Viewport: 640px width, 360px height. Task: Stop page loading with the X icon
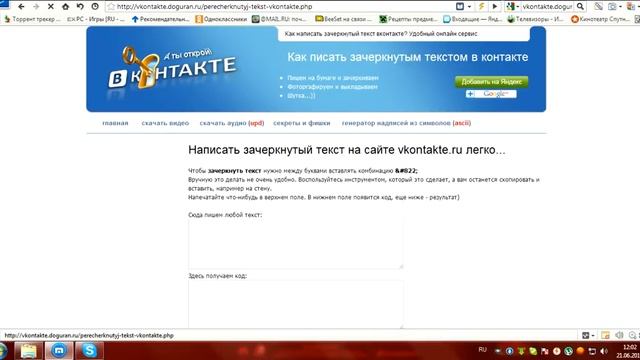[x=51, y=7]
